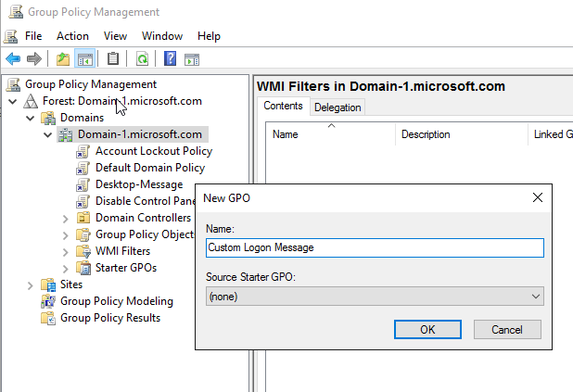Click the Default Domain Policy GPO link icon
573x392 pixels.
83,168
